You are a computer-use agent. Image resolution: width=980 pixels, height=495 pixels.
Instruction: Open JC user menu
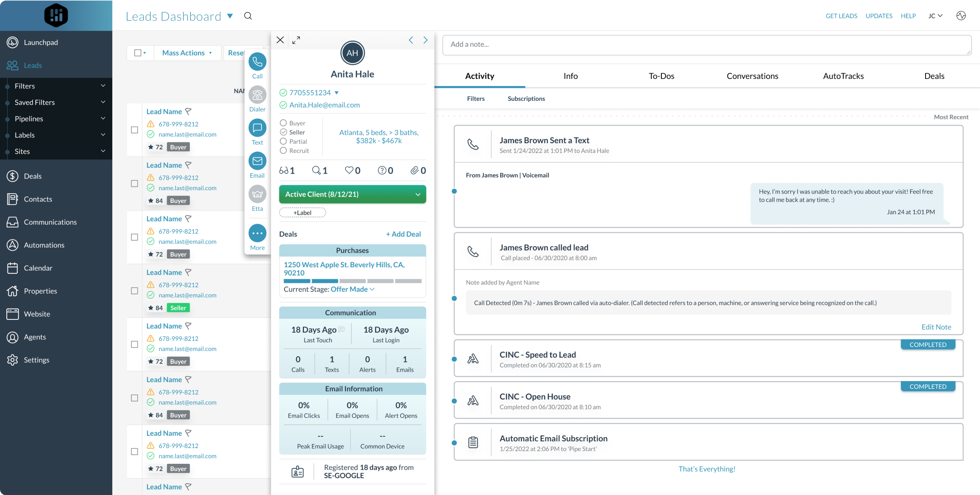[x=936, y=16]
